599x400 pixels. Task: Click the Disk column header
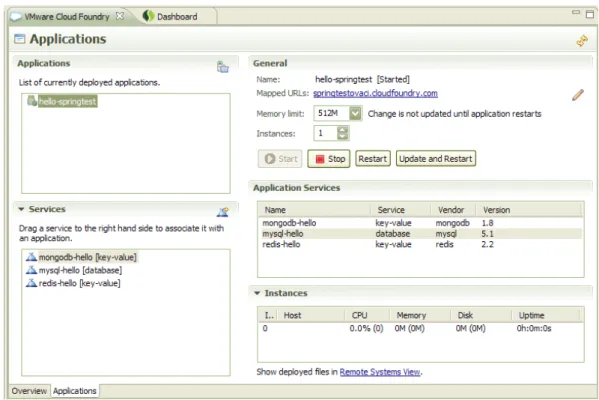pyautogui.click(x=481, y=315)
